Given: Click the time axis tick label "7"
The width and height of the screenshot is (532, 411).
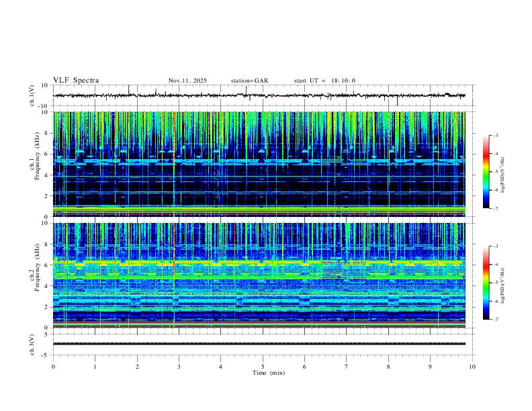Looking at the screenshot, I should pyautogui.click(x=347, y=367).
